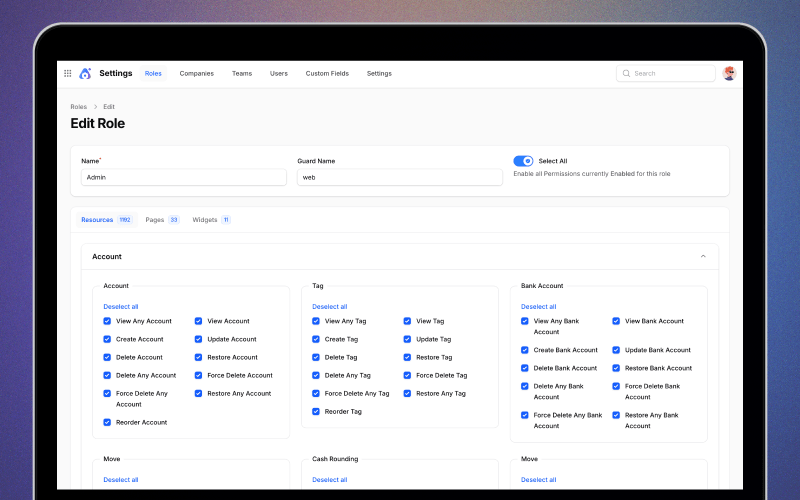
Task: Collapse the Account section chevron
Action: click(703, 256)
